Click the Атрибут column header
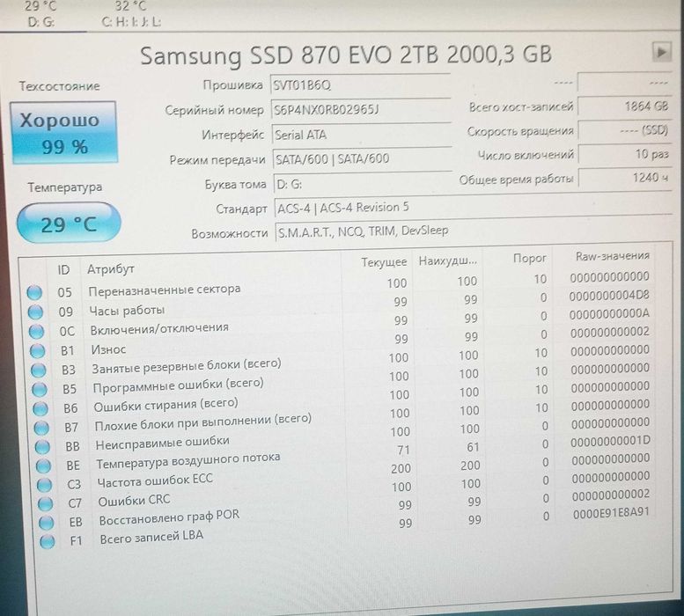 click(x=110, y=269)
